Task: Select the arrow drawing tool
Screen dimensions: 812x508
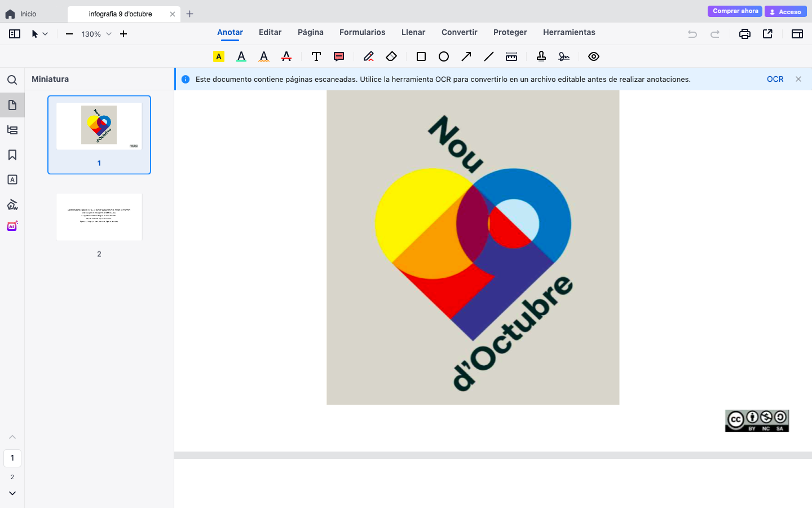Action: click(x=466, y=56)
